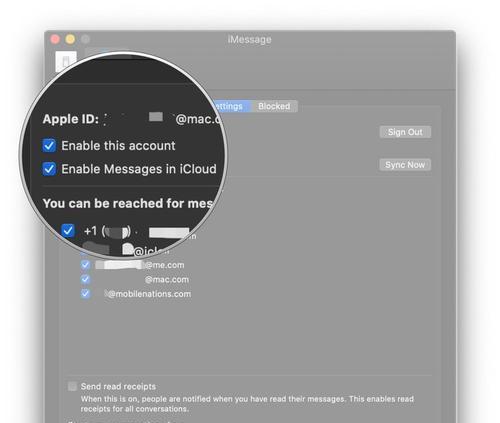Click the @mobilenations.com email label
Screen dimensions: 500x423
pos(148,294)
